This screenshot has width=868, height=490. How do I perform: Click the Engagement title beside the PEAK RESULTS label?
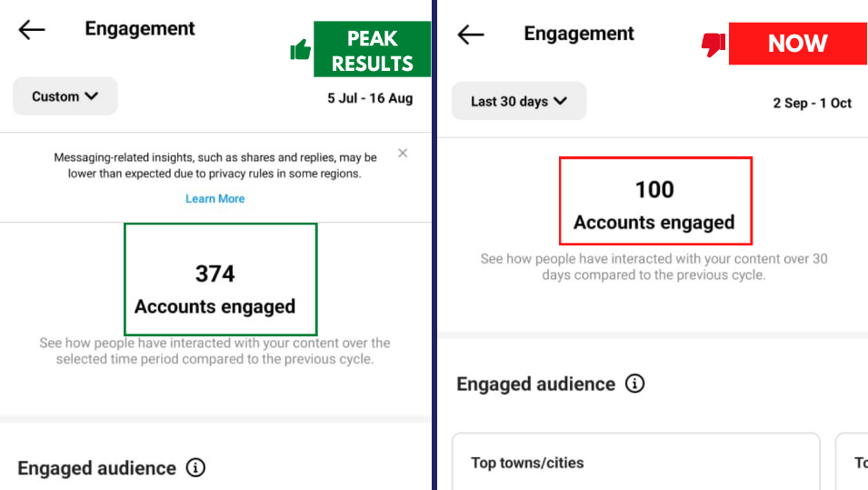tap(140, 28)
